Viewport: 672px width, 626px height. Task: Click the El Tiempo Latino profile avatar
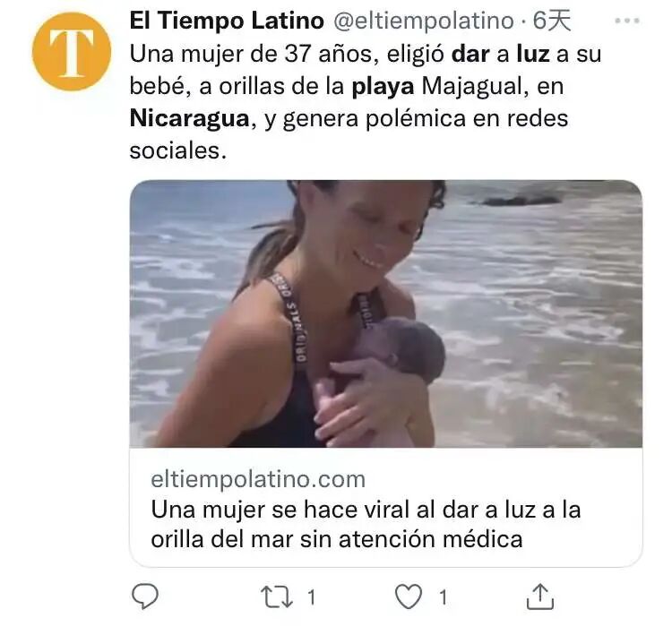point(72,51)
